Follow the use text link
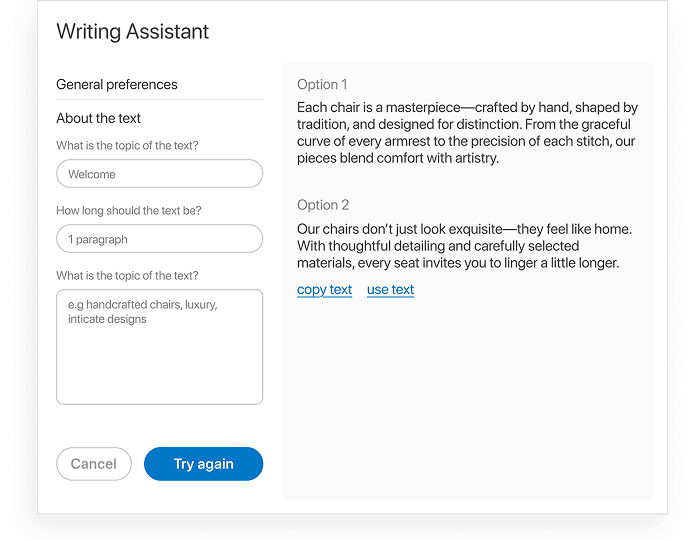Image resolution: width=692 pixels, height=540 pixels. [x=390, y=290]
